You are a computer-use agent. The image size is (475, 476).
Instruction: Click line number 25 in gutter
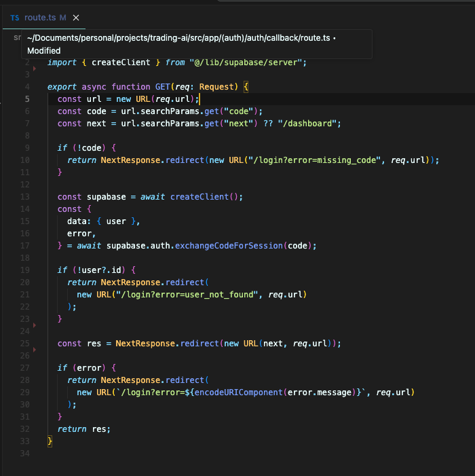(25, 344)
